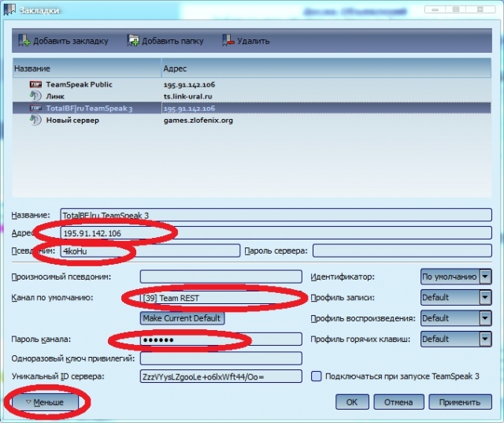This screenshot has height=423, width=504.
Task: Click the Закладки window title icon
Action: pyautogui.click(x=9, y=9)
